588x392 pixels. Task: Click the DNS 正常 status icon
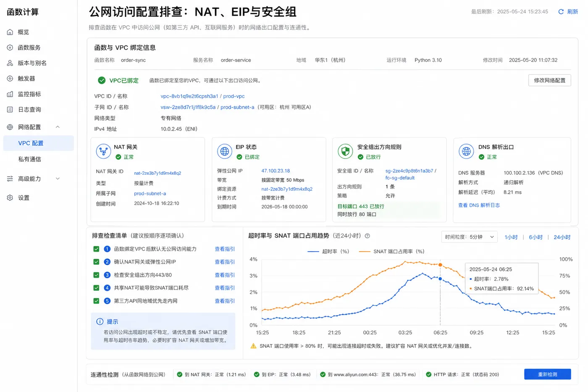(x=481, y=157)
